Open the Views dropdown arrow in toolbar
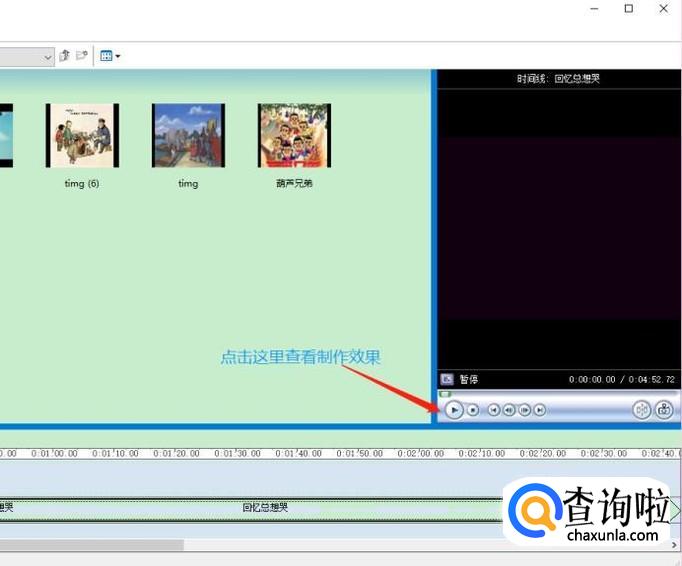This screenshot has height=566, width=682. [118, 57]
